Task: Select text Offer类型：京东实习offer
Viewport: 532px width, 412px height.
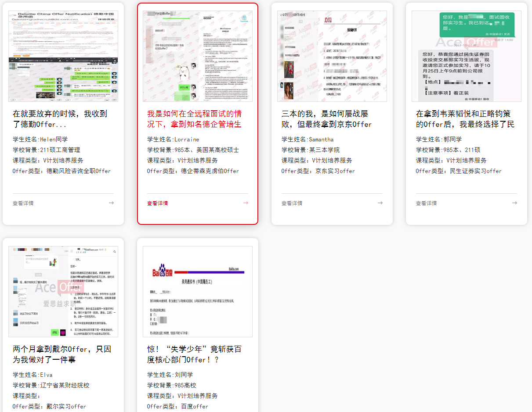Action: (318, 171)
